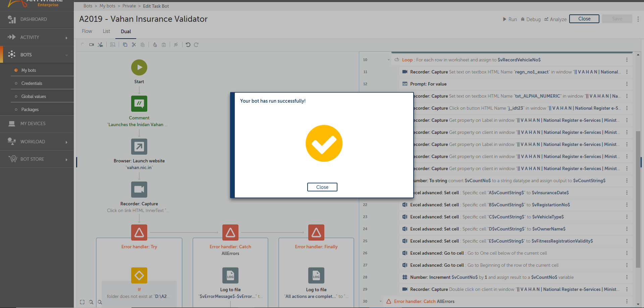Collapse Error handler Catch on line 30
The image size is (644, 308).
tap(381, 301)
